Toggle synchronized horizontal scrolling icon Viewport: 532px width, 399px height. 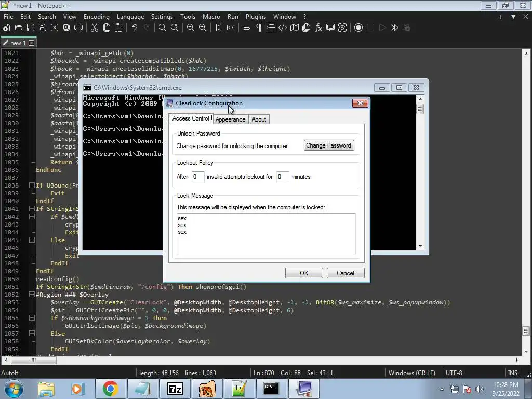231,28
